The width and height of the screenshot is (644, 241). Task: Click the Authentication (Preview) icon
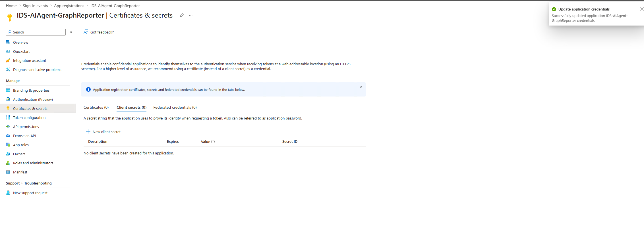point(8,99)
